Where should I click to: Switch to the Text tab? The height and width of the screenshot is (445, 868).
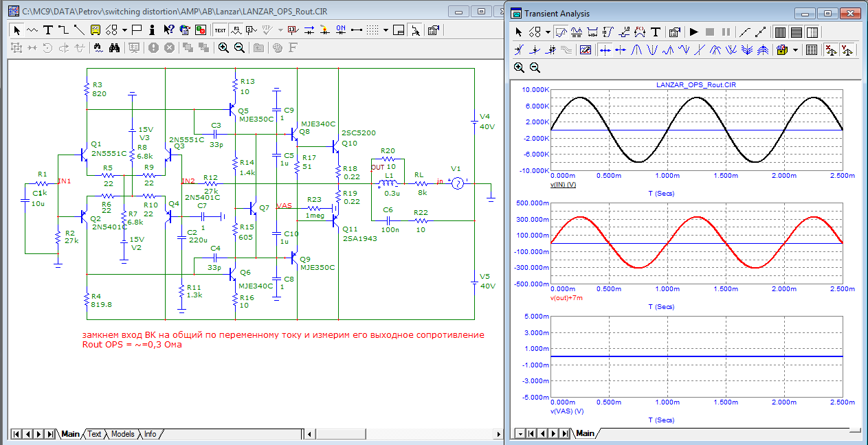[94, 434]
